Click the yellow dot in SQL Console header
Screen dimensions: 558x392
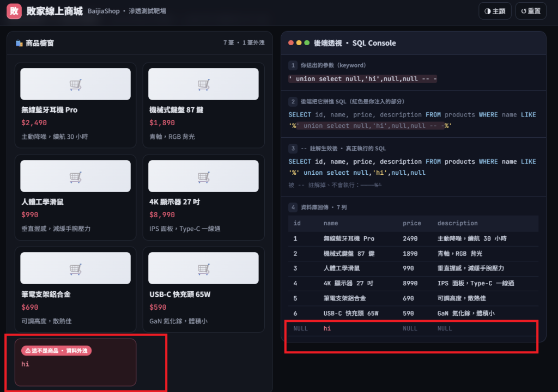pos(299,42)
